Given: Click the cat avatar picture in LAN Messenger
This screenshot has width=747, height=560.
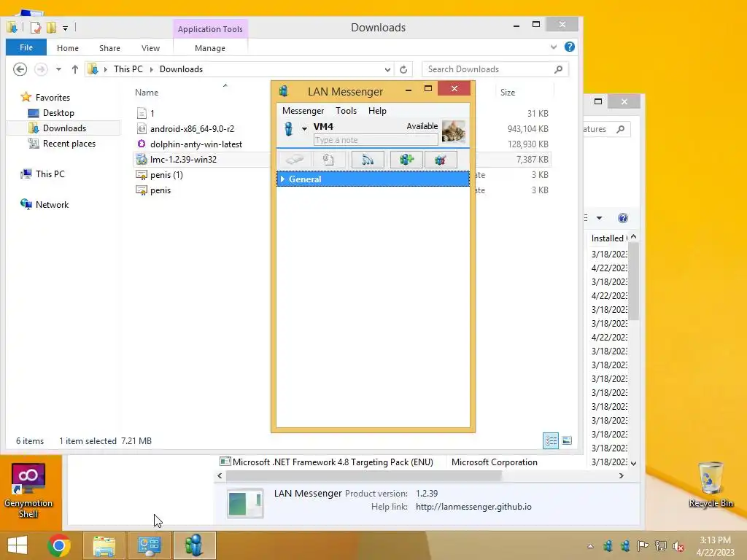Looking at the screenshot, I should [453, 131].
